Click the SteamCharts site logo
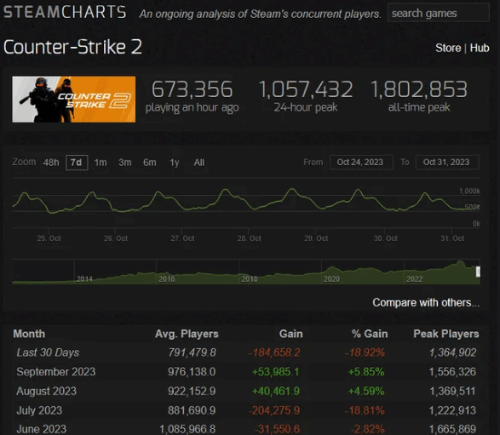The width and height of the screenshot is (500, 435). 65,12
